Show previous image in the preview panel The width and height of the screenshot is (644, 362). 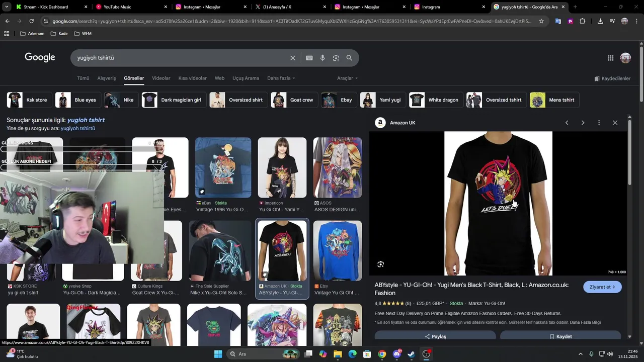click(x=567, y=123)
